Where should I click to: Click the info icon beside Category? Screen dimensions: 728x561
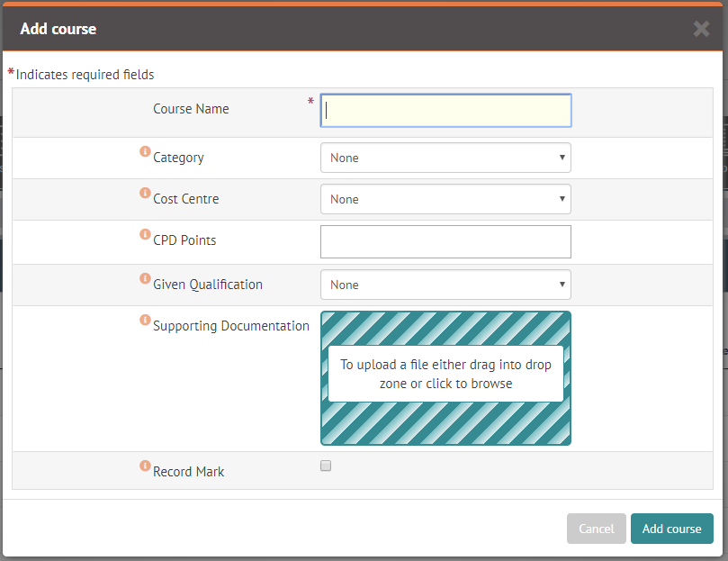[145, 151]
